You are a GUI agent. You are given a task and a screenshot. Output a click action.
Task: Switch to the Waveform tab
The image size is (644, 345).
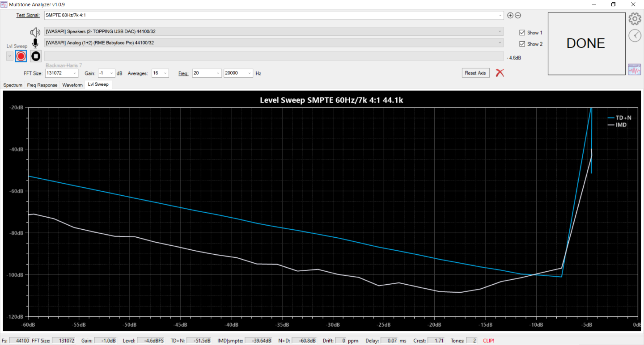point(72,85)
